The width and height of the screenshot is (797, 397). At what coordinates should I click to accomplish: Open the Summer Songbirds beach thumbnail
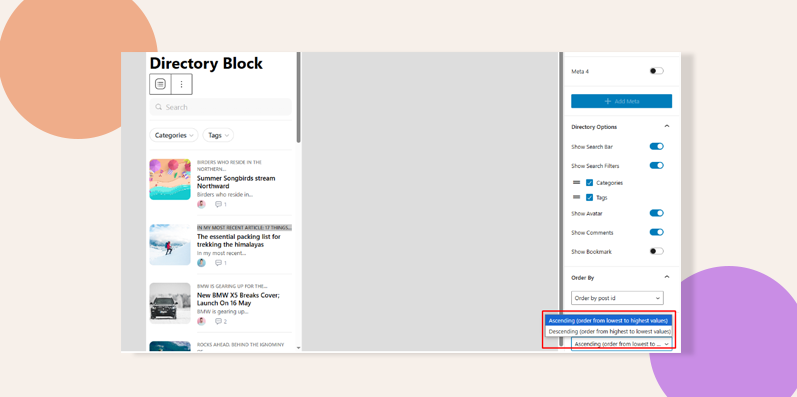pos(170,179)
